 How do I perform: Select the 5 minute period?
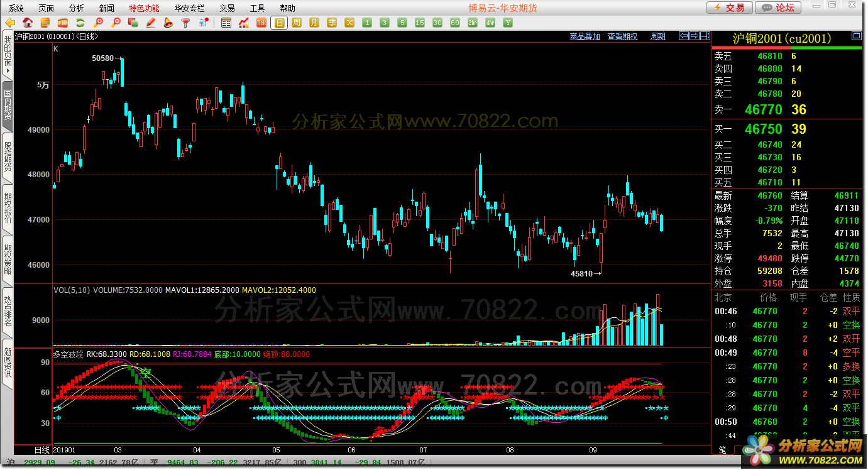402,23
